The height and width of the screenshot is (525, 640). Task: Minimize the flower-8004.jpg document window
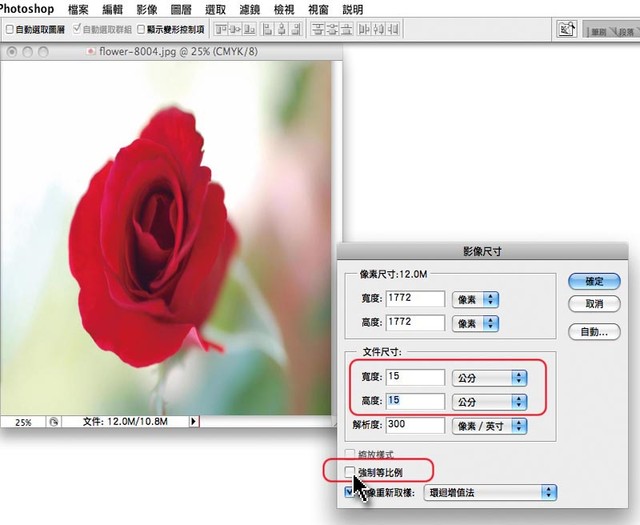tap(27, 52)
